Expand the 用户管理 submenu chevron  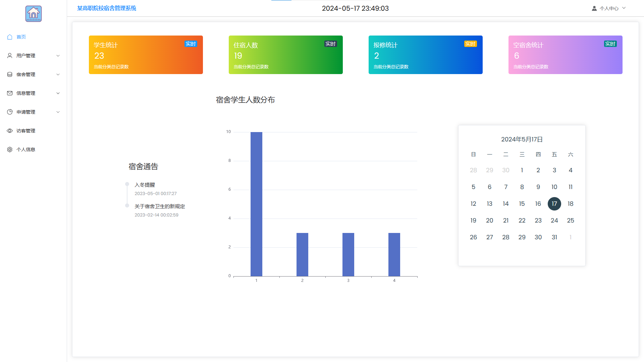click(x=58, y=56)
